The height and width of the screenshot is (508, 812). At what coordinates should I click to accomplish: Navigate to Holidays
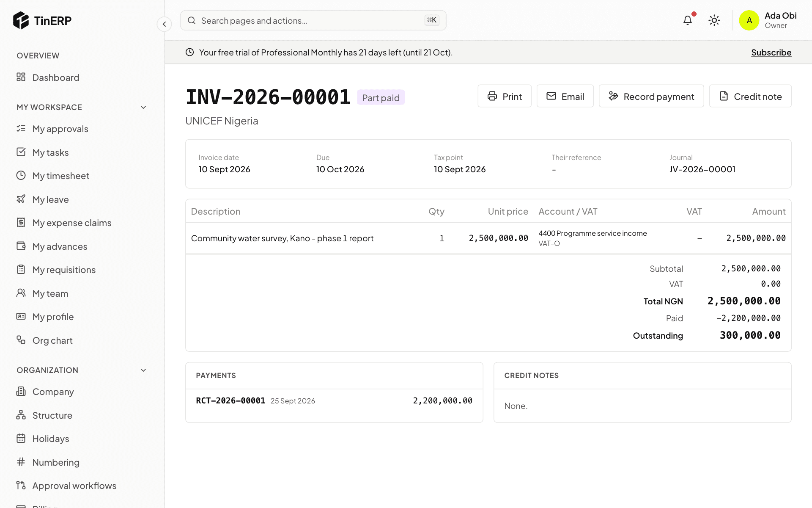point(82,439)
